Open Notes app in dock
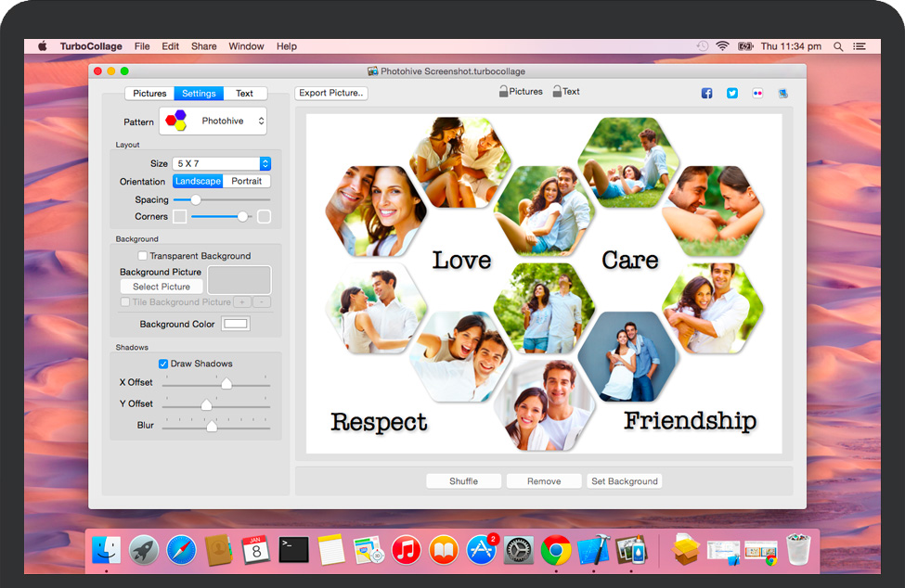This screenshot has width=905, height=588. (x=330, y=550)
